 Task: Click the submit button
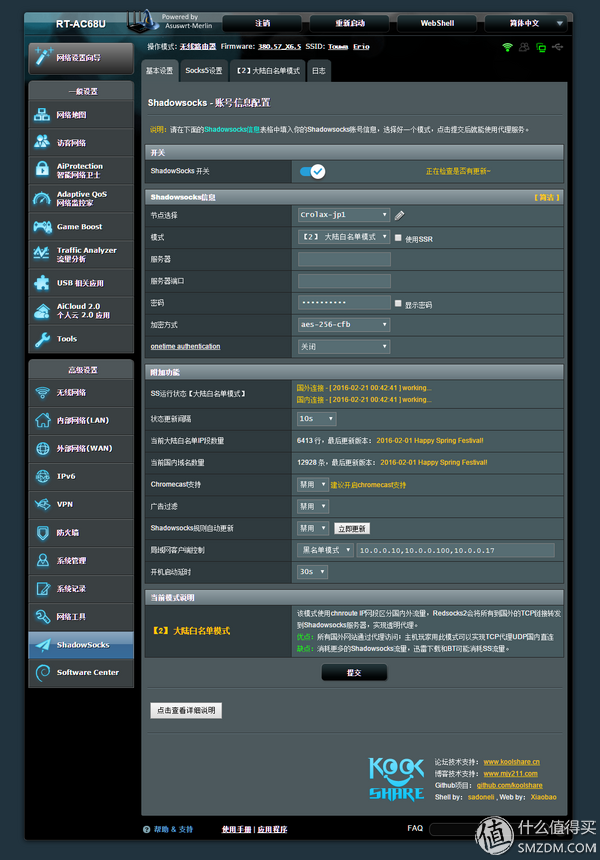tap(354, 672)
